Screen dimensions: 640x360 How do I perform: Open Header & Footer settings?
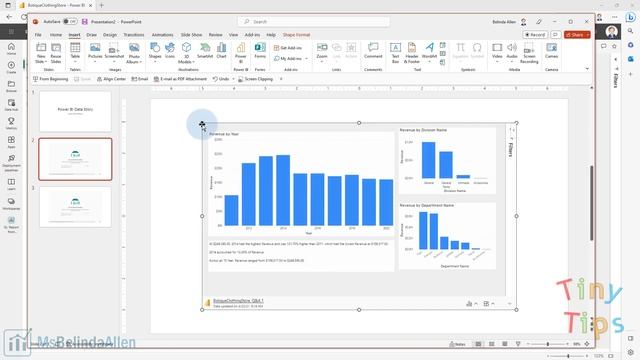[412, 53]
